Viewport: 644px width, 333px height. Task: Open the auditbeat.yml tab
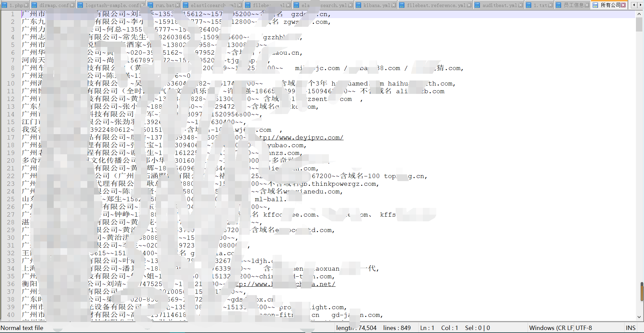coord(499,5)
